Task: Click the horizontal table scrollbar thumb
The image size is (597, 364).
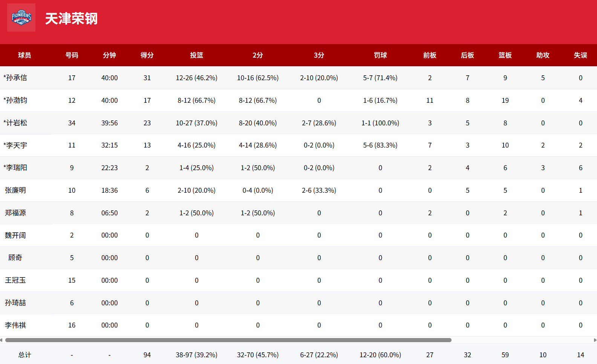Action: (x=228, y=340)
